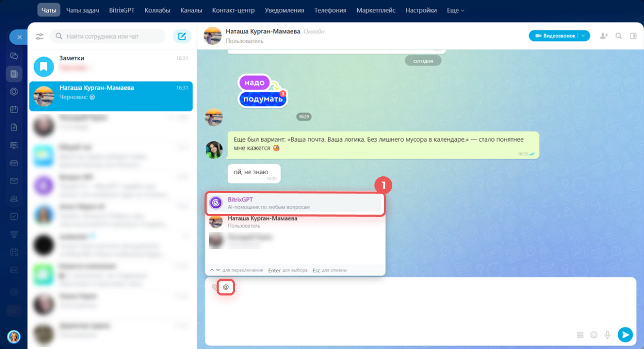Close the messenger with the X button

[19, 37]
